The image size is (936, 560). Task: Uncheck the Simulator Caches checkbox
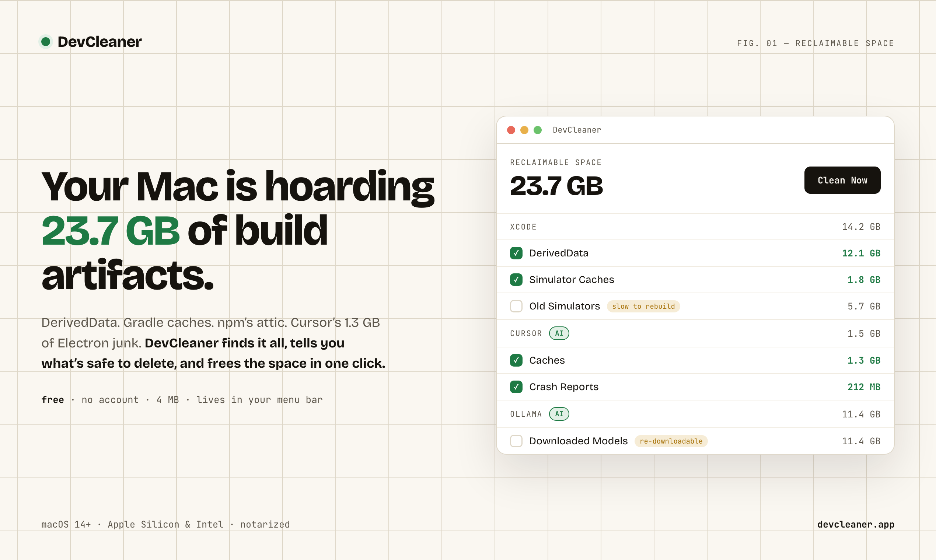click(x=516, y=280)
